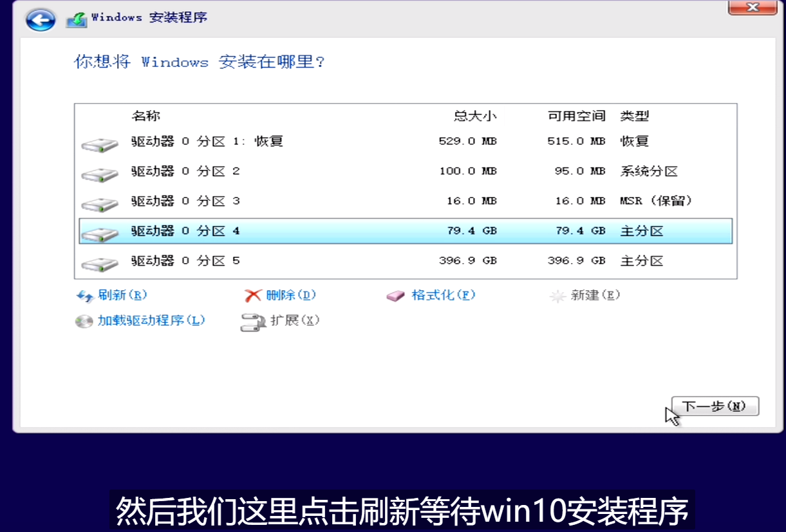
Task: Click type cell 恢复
Action: pyautogui.click(x=635, y=141)
